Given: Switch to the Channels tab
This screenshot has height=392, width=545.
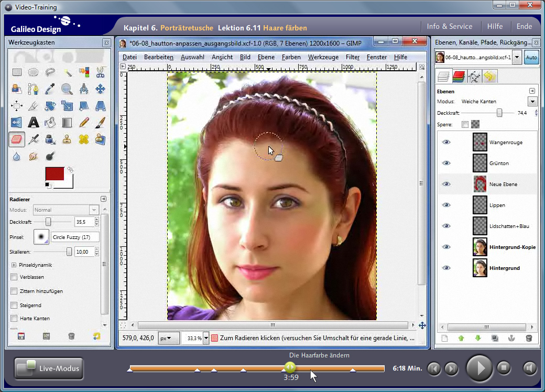Looking at the screenshot, I should tap(459, 77).
